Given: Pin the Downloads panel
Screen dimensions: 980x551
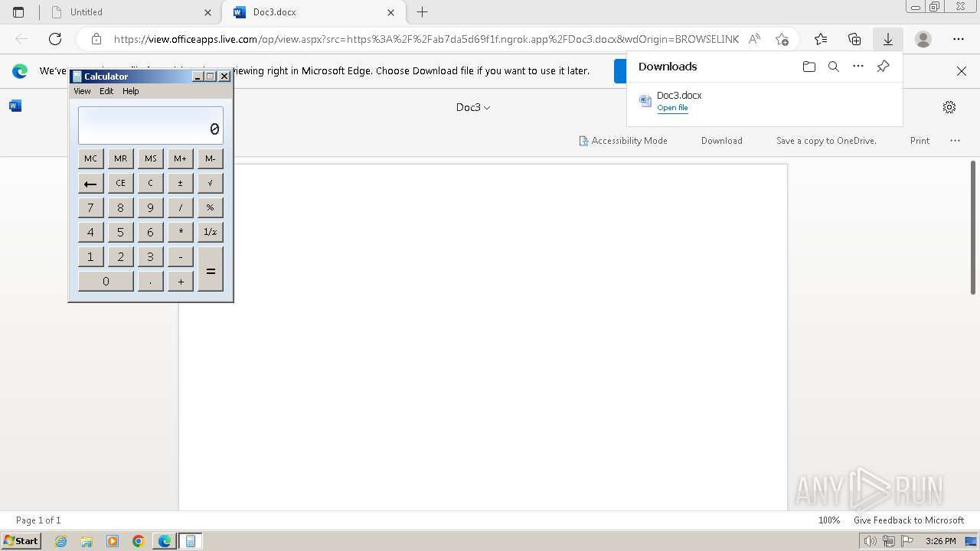Looking at the screenshot, I should coord(883,67).
